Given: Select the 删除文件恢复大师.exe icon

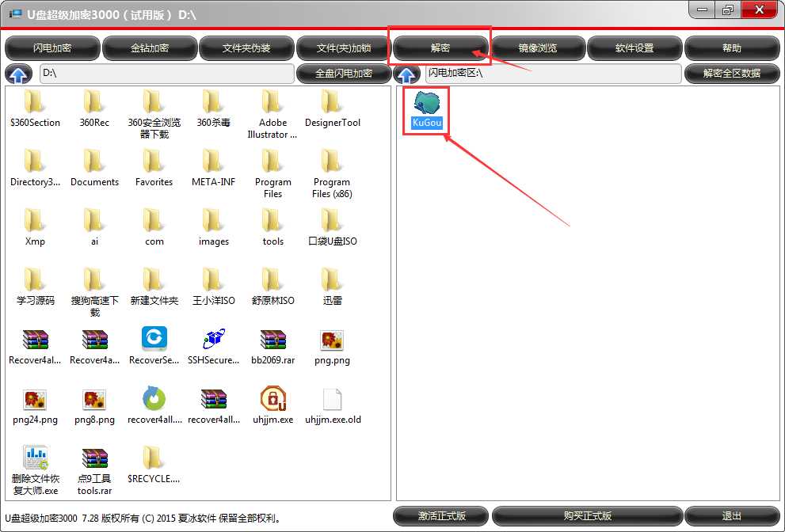Looking at the screenshot, I should [35, 458].
